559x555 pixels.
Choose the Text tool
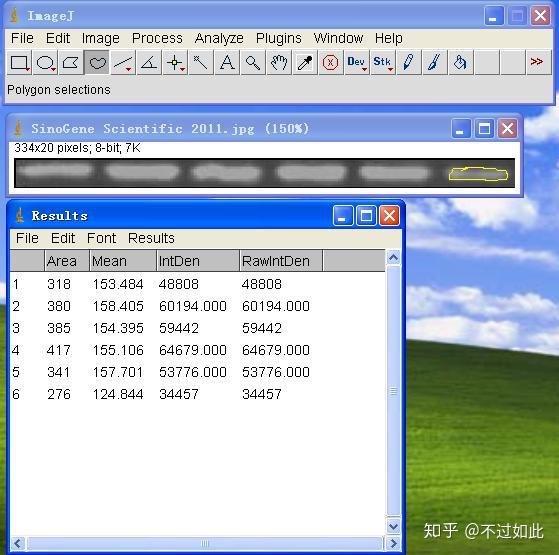pyautogui.click(x=227, y=63)
